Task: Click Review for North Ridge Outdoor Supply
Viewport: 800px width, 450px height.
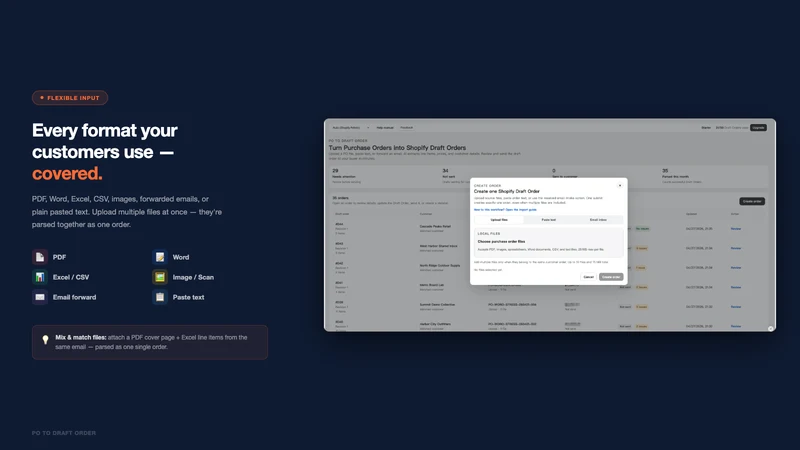Action: [x=736, y=267]
